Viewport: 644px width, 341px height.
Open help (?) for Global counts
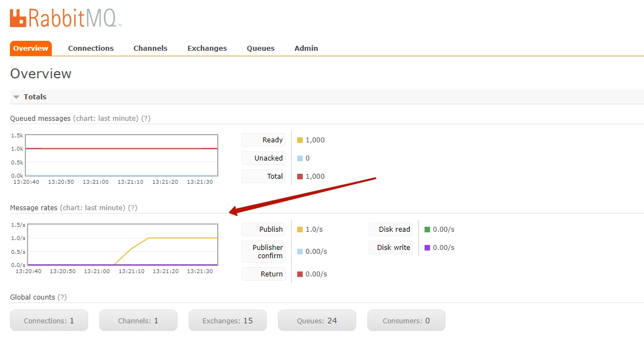coord(62,297)
